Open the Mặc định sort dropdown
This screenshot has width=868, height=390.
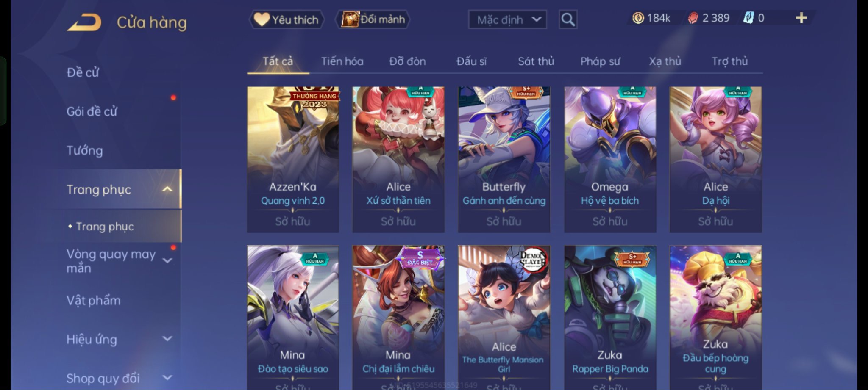point(507,19)
